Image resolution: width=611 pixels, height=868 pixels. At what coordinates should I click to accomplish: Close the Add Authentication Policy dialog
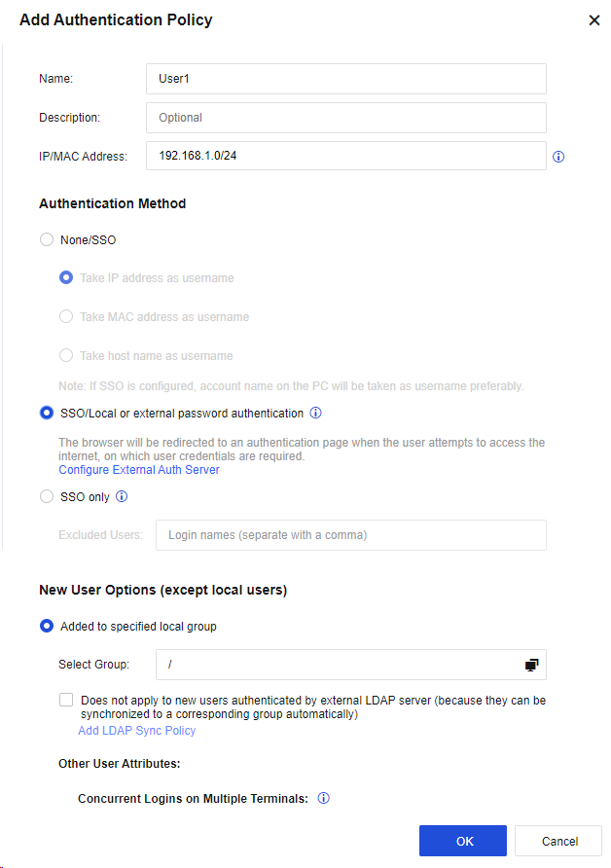(594, 20)
